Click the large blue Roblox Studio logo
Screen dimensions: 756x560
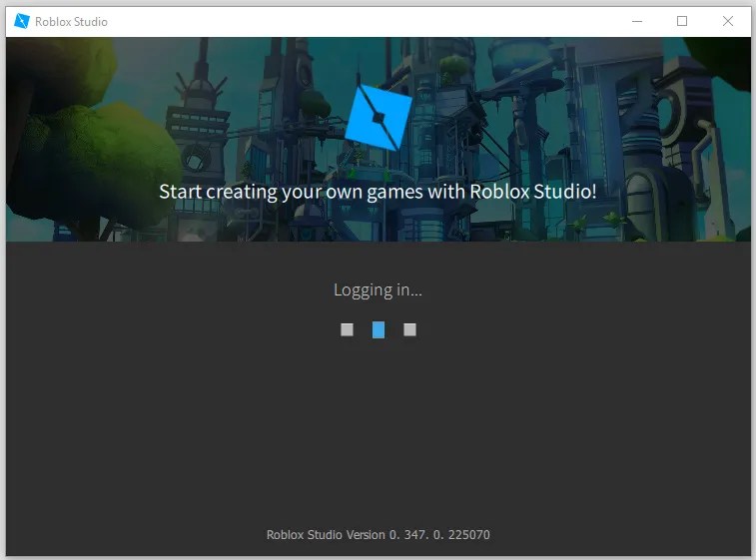(x=378, y=118)
